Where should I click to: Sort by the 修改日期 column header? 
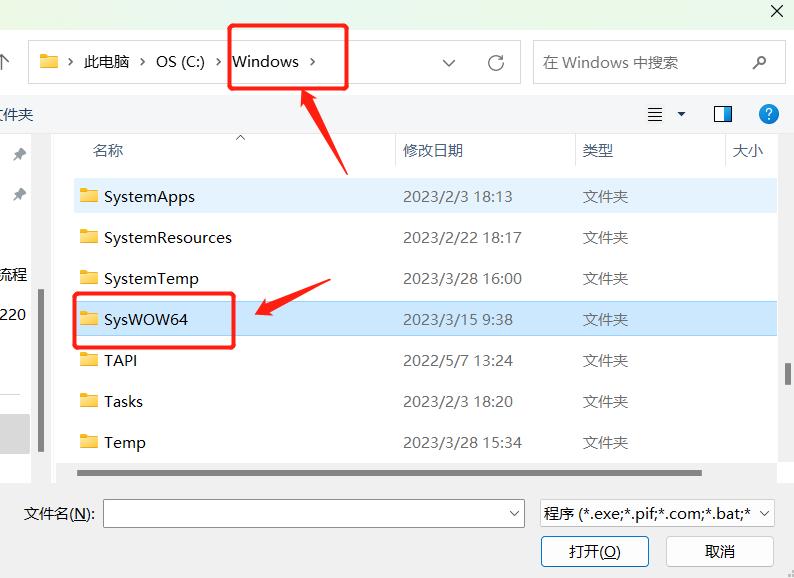coord(433,150)
